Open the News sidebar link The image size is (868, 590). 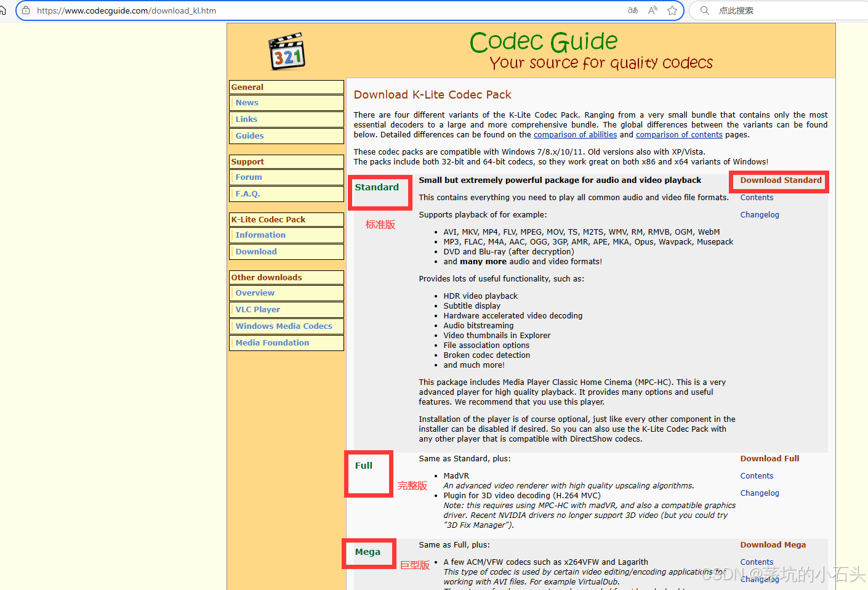[286, 103]
